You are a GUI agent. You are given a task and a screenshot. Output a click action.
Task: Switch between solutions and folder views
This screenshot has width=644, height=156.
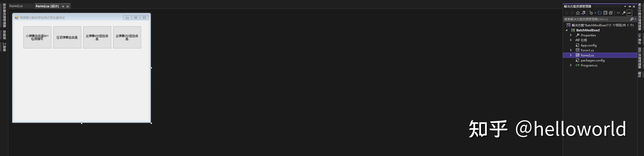click(x=583, y=13)
